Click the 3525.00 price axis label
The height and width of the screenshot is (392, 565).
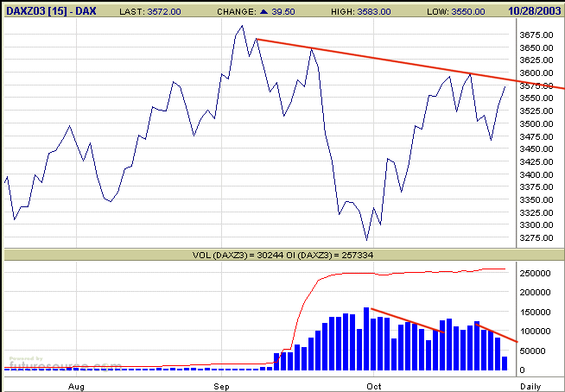pos(536,111)
